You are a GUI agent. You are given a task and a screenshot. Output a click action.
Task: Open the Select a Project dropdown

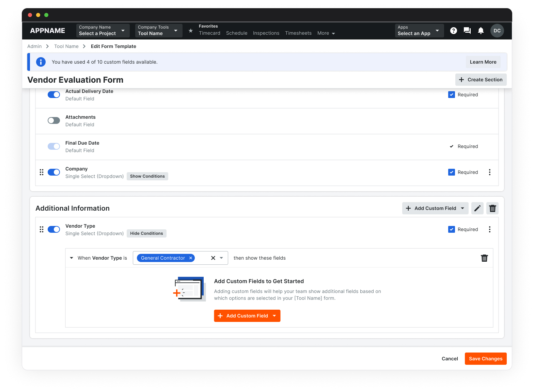click(103, 31)
